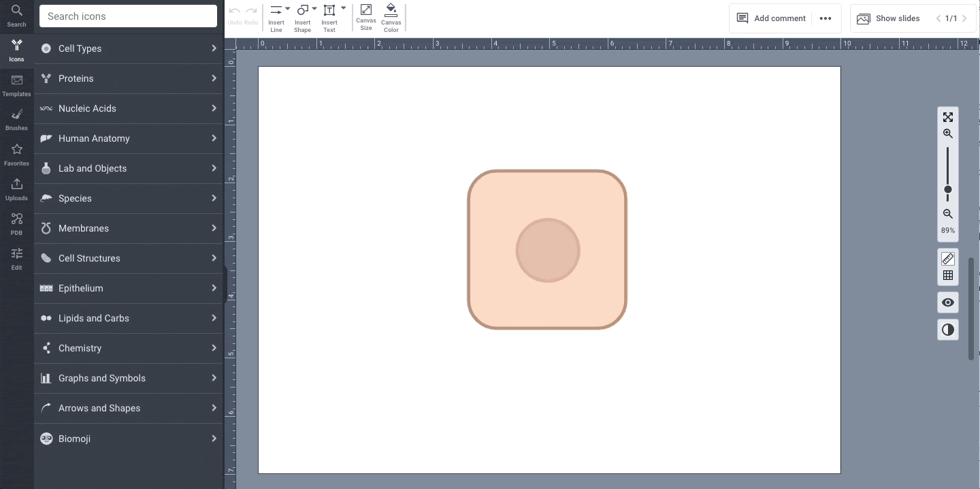Screen dimensions: 980x489
Task: Switch to the Icons panel
Action: point(16,49)
